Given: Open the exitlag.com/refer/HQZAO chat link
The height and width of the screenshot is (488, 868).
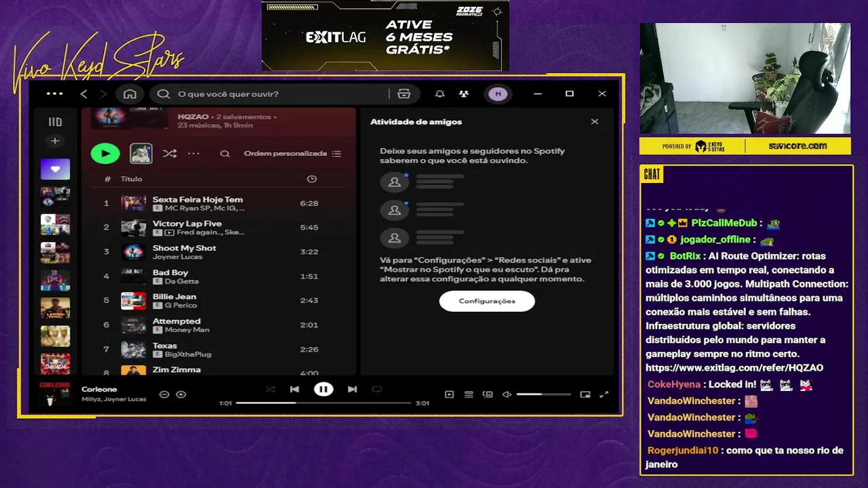Looking at the screenshot, I should click(x=734, y=368).
